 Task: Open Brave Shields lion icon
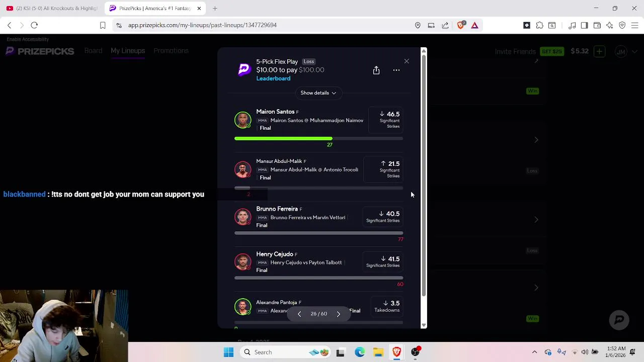tap(461, 25)
